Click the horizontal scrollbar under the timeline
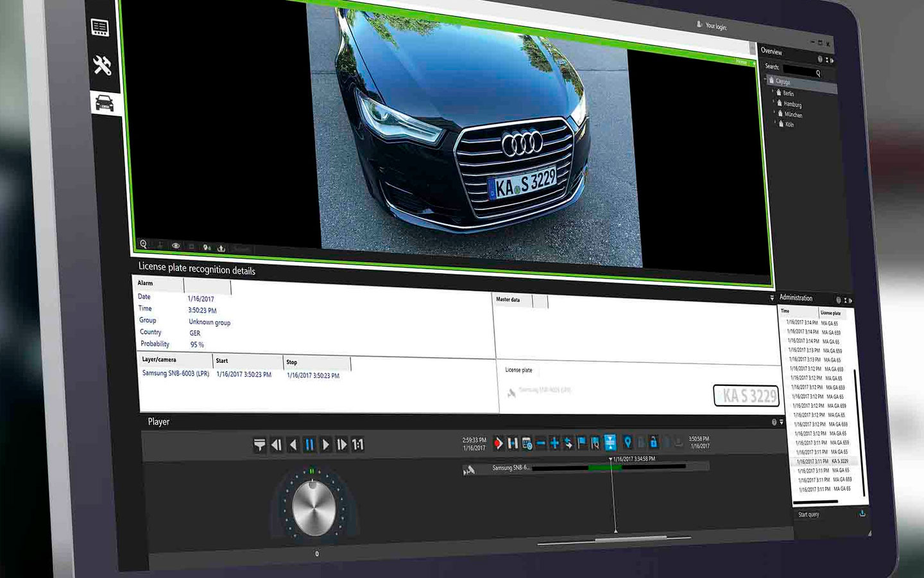The image size is (924, 578). 632,539
